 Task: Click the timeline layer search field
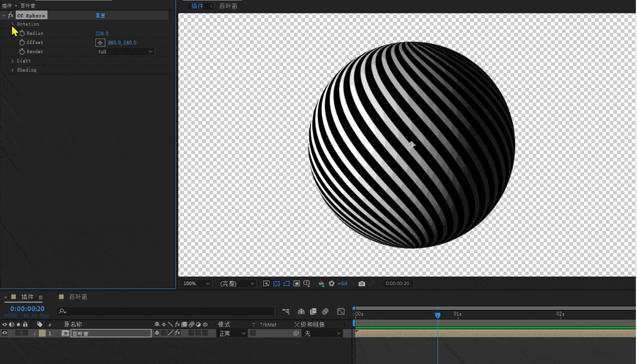pyautogui.click(x=169, y=311)
